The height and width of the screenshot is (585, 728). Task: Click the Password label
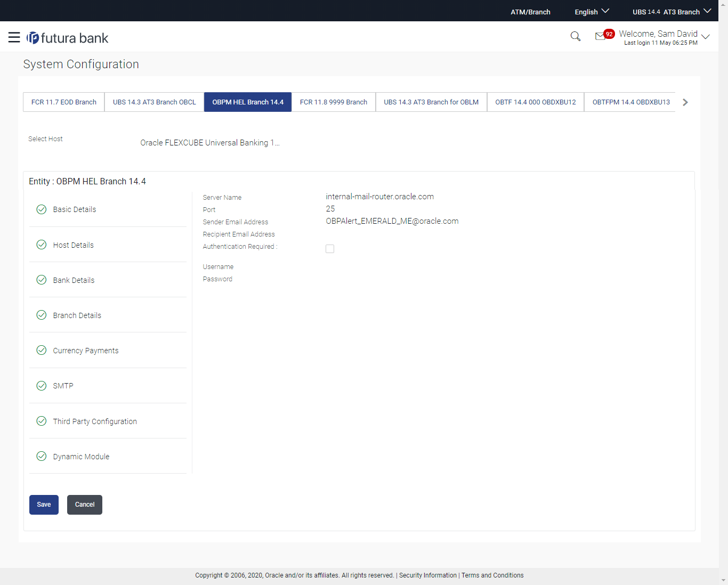pos(217,279)
